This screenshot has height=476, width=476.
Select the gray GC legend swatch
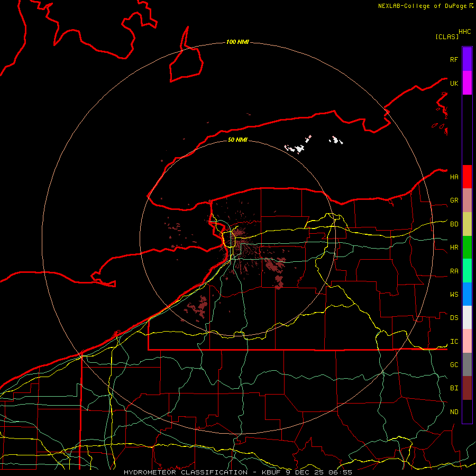coord(467,364)
